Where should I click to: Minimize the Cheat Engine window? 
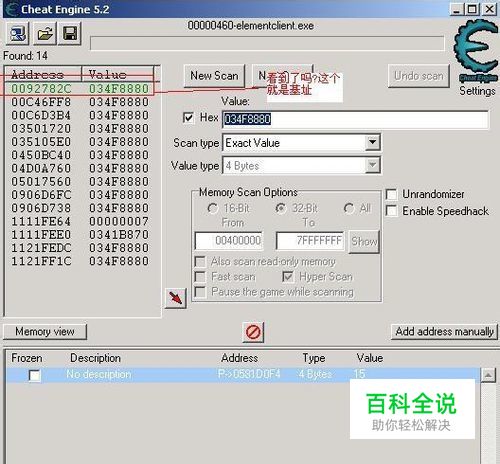coord(456,9)
